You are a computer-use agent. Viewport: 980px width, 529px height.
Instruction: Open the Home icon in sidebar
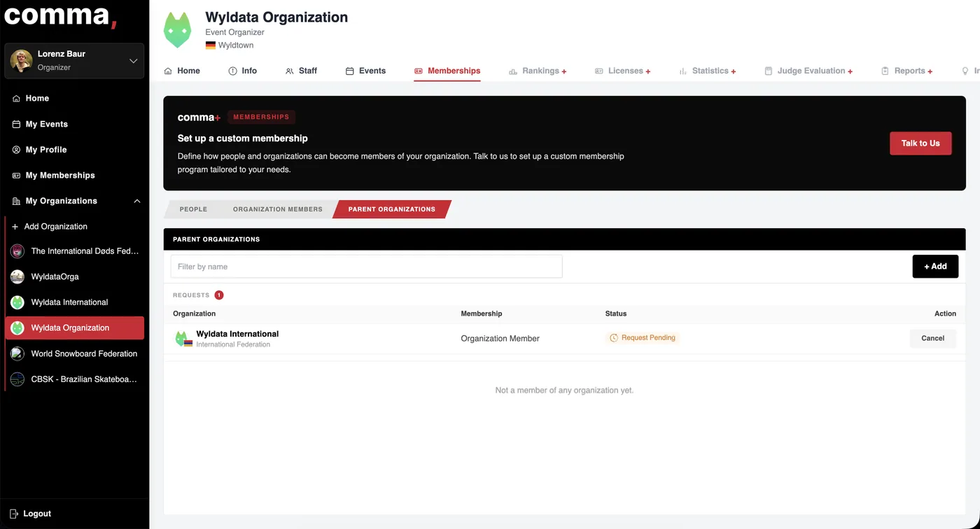(x=16, y=99)
